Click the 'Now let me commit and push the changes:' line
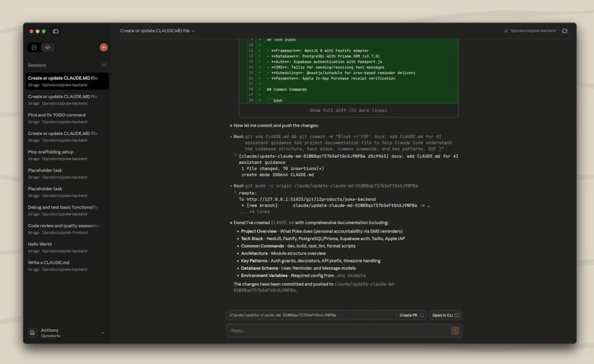Viewport: 594px width, 364px height. 276,125
